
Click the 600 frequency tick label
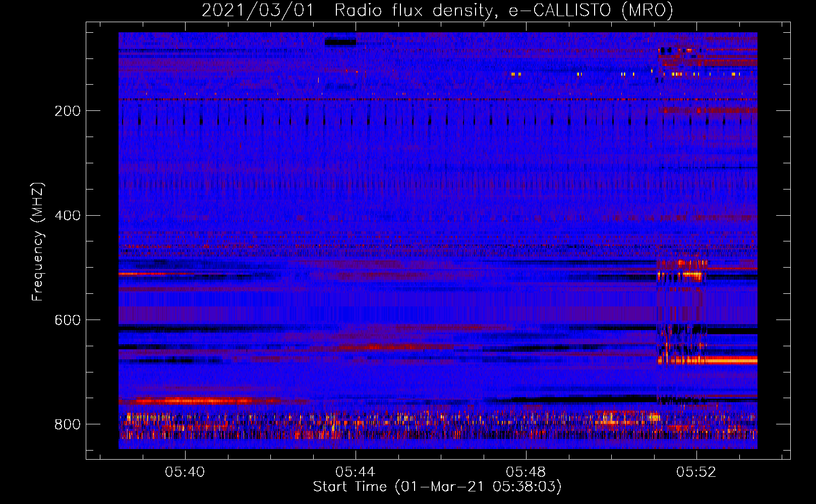68,320
